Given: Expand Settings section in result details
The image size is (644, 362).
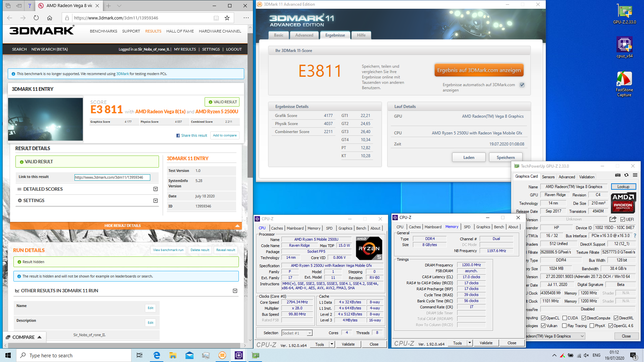Looking at the screenshot, I should (x=155, y=200).
